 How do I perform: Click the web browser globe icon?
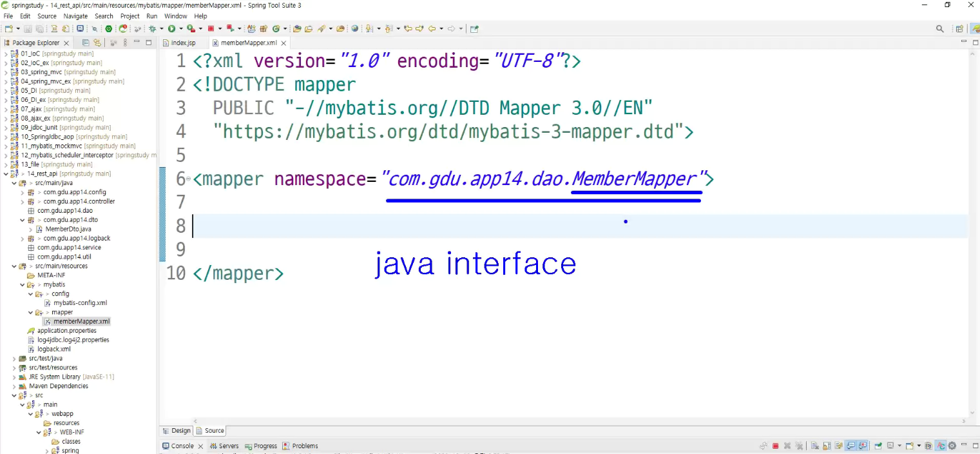pos(355,28)
